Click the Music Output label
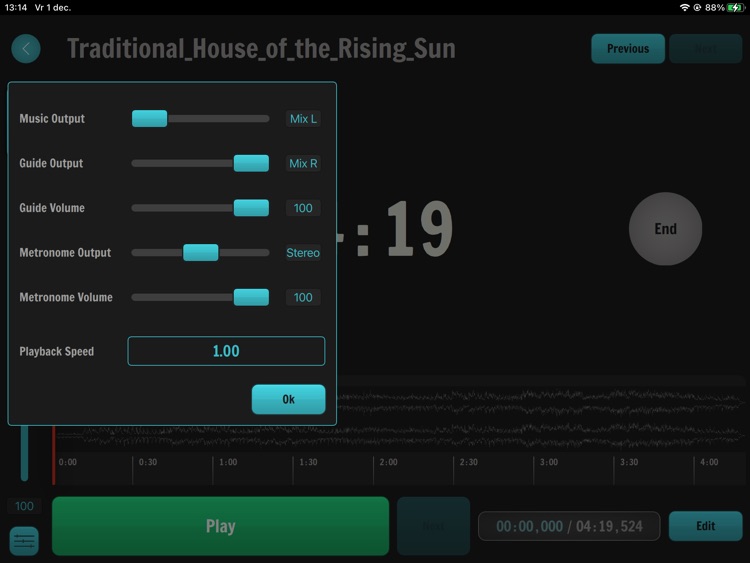The image size is (750, 563). [52, 119]
